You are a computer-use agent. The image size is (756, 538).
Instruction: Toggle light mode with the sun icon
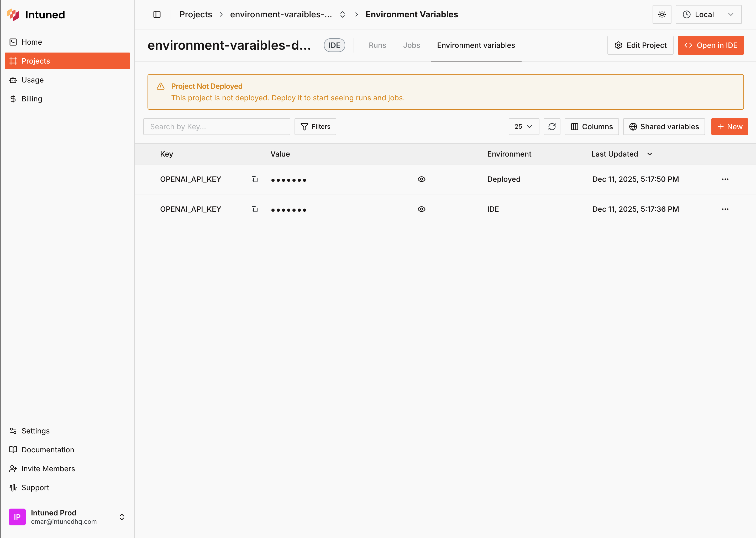pyautogui.click(x=662, y=14)
